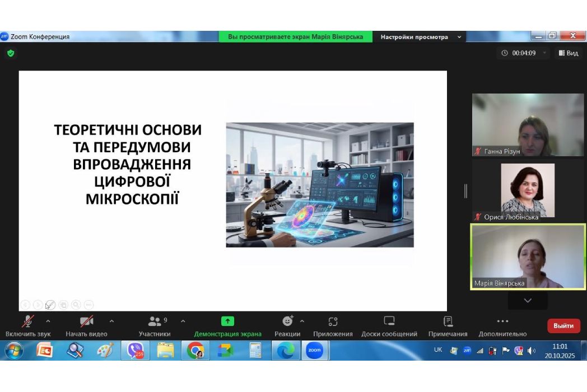The width and height of the screenshot is (587, 392).
Task: Select the pen annotation tool on the slide
Action: [x=50, y=305]
